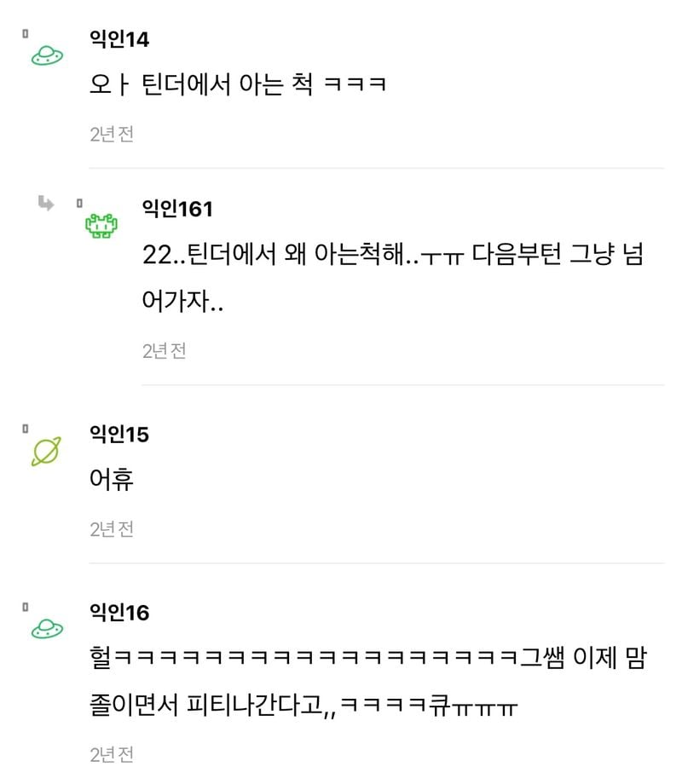This screenshot has width=682, height=784.
Task: Click the username 익인15
Action: click(x=119, y=435)
